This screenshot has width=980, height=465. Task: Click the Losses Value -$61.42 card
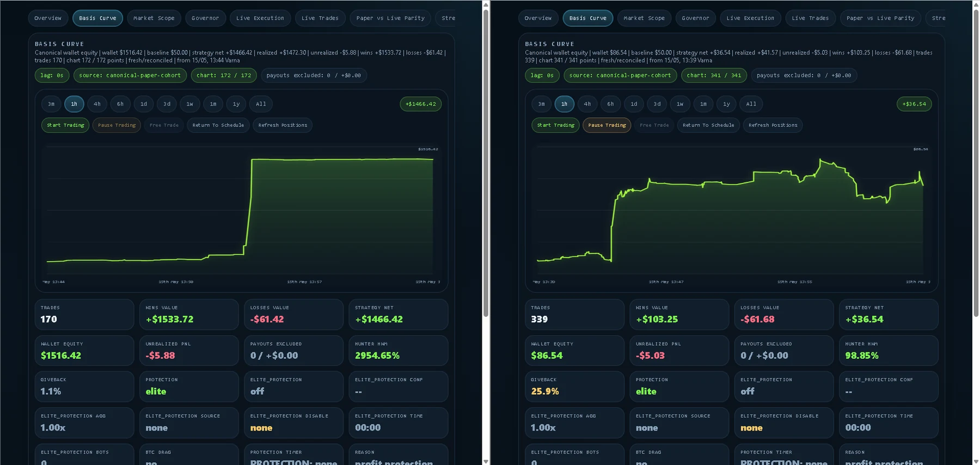293,314
